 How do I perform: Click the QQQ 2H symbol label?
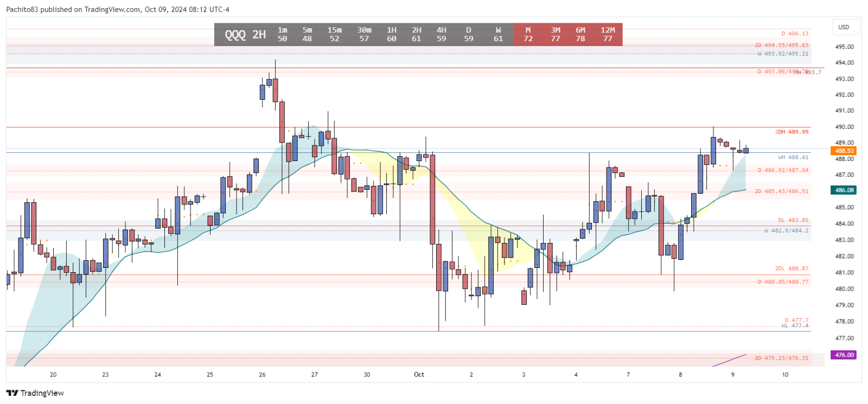click(x=245, y=35)
